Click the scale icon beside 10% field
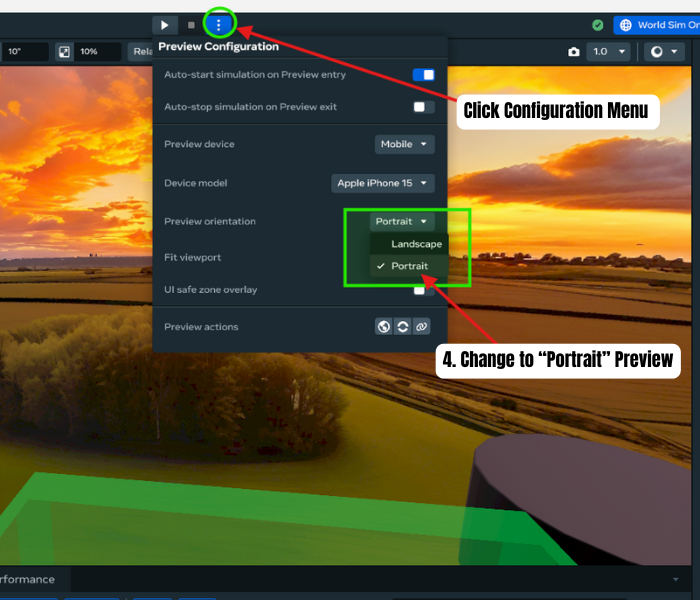 tap(64, 52)
